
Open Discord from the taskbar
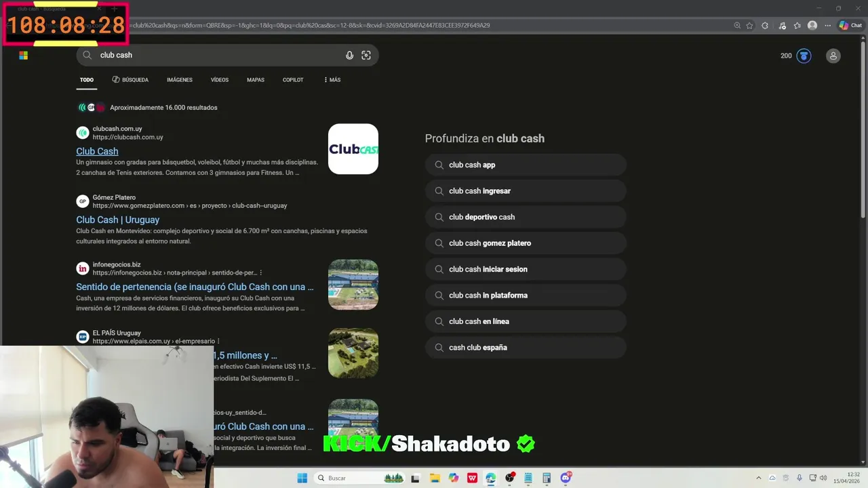(x=566, y=478)
